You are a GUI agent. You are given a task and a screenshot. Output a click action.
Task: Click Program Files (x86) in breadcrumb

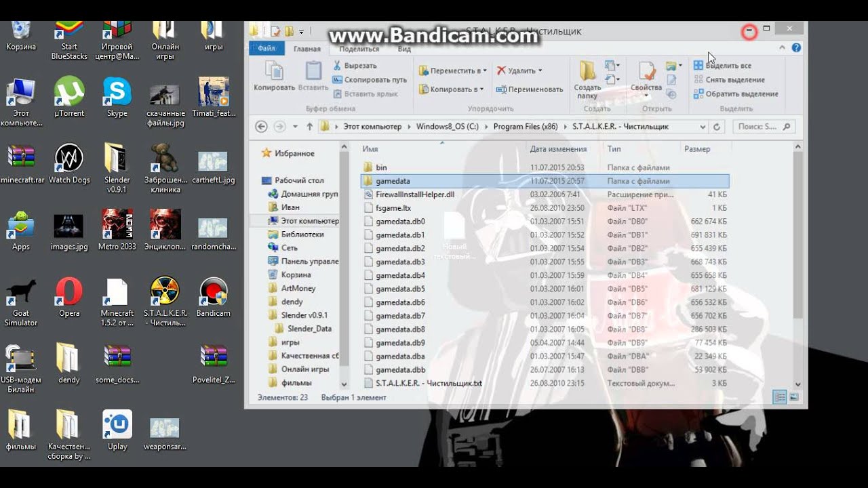point(525,127)
